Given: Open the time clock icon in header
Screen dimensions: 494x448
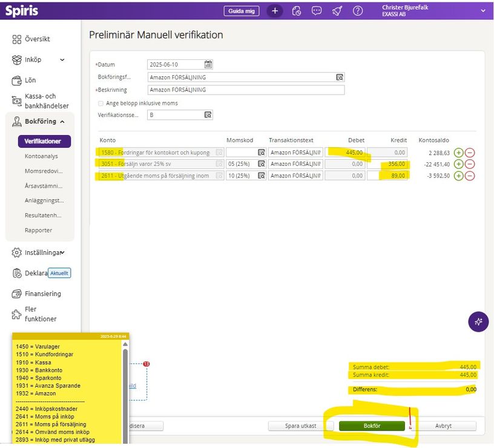Looking at the screenshot, I should click(296, 11).
